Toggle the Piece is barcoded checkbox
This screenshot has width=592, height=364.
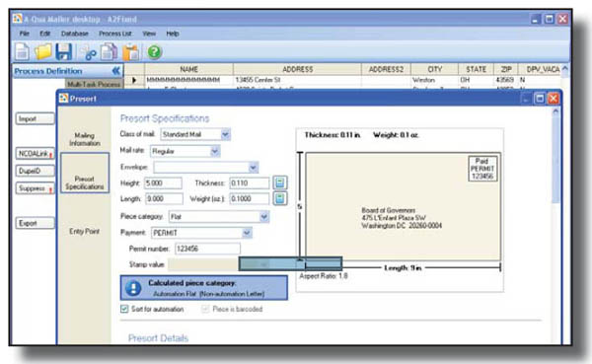tap(205, 309)
